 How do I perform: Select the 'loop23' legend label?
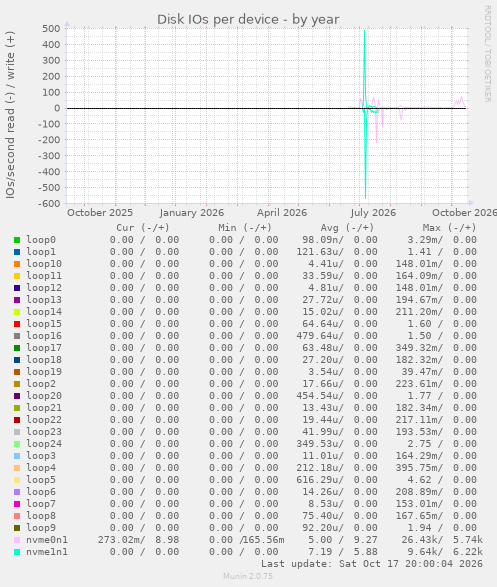pyautogui.click(x=44, y=432)
